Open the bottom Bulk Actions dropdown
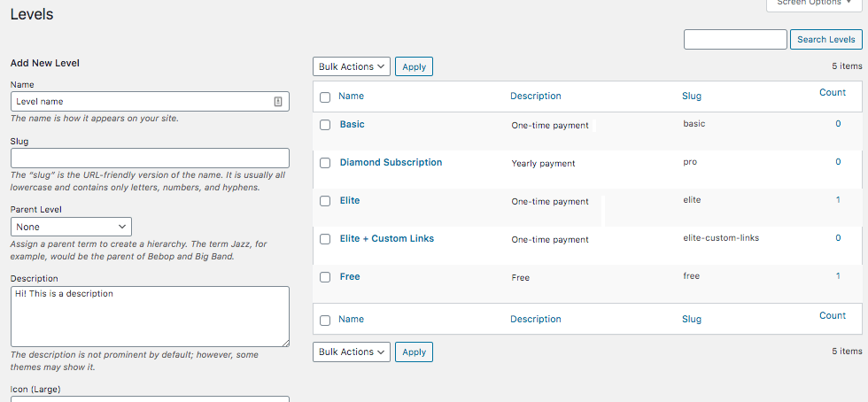Image resolution: width=868 pixels, height=402 pixels. (352, 352)
